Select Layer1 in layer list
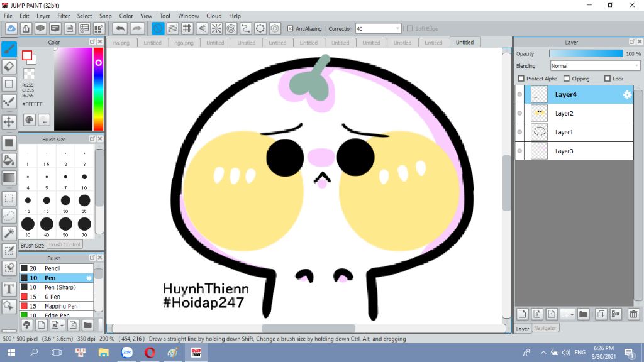Image resolution: width=644 pixels, height=362 pixels. pos(574,132)
